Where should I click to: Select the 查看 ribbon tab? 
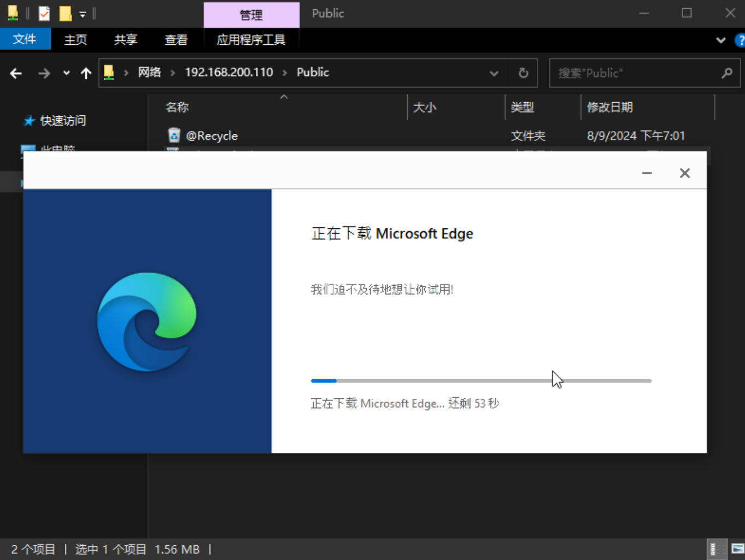(176, 39)
